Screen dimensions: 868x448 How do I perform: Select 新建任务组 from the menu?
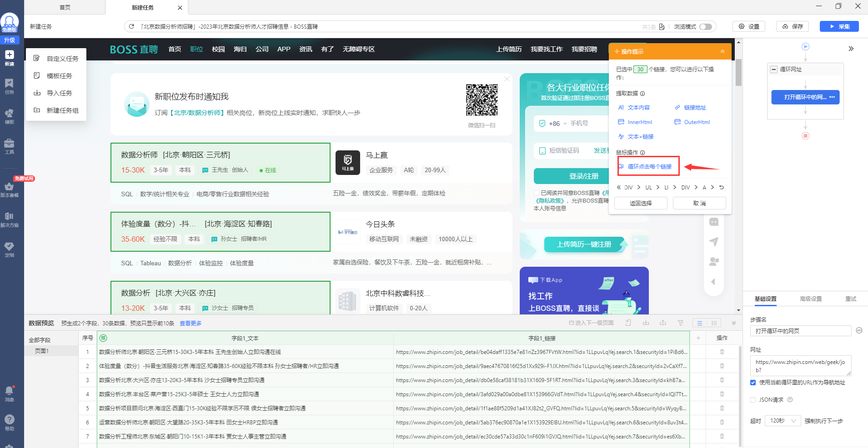coord(56,110)
